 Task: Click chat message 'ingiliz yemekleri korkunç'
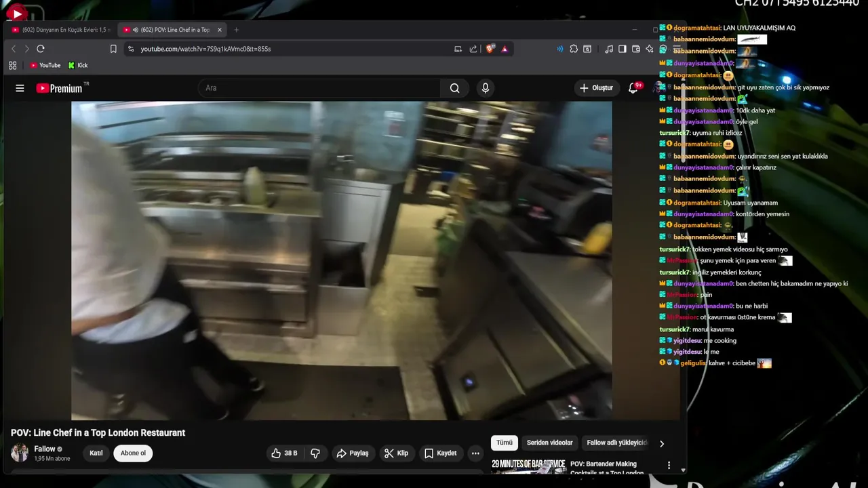coord(727,272)
